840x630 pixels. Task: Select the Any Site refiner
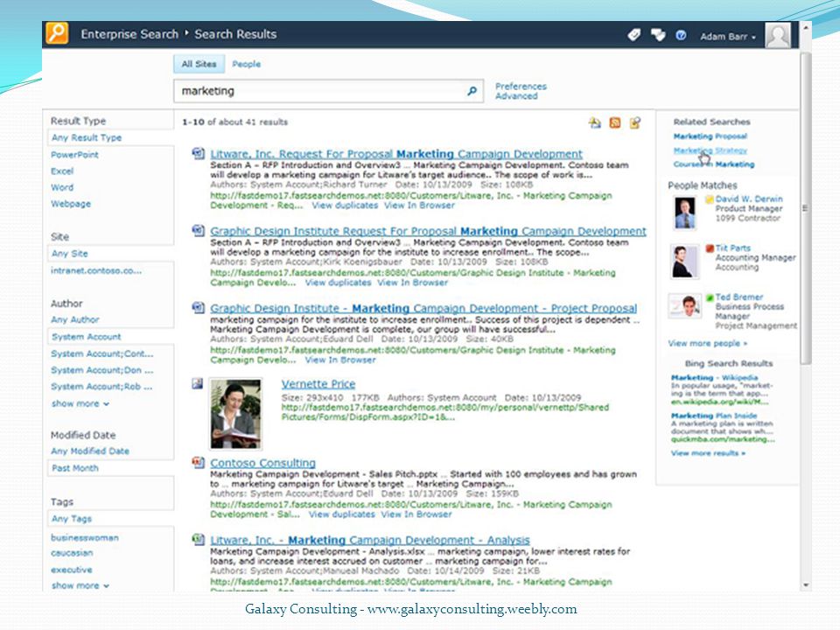(x=70, y=254)
